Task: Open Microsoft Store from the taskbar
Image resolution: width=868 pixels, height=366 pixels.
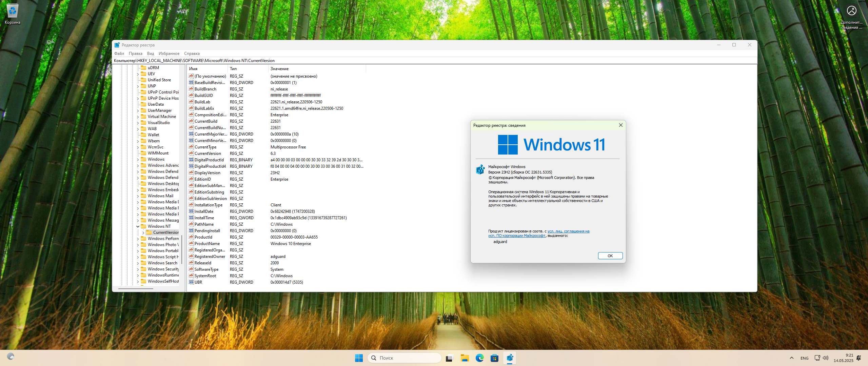Action: [494, 358]
